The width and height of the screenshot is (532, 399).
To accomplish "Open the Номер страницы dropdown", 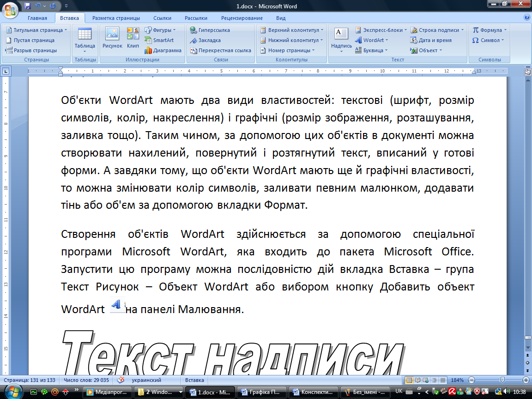I will click(x=287, y=50).
